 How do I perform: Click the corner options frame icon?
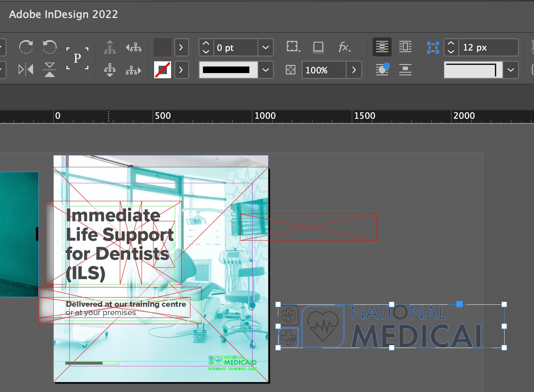(293, 47)
